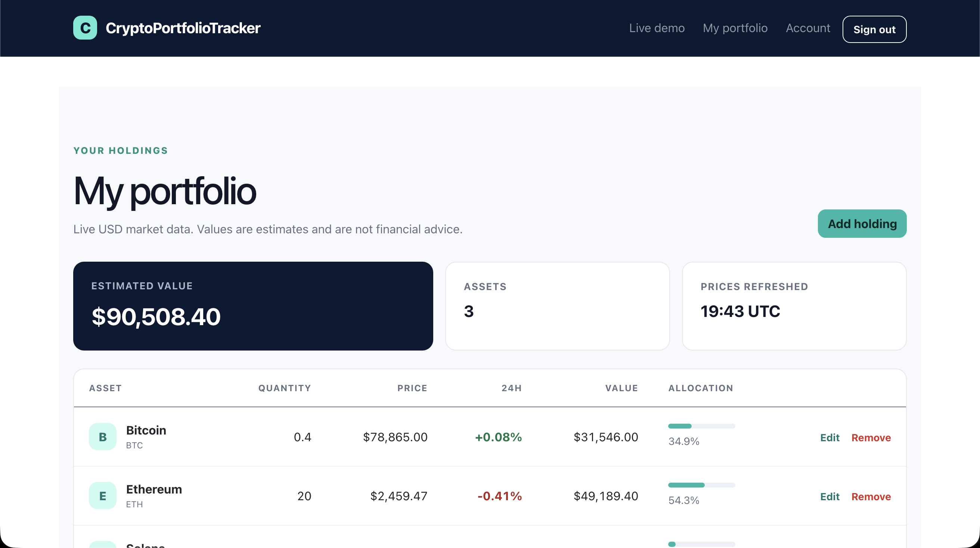The width and height of the screenshot is (980, 548).
Task: Click Ethereum price $2,459.47
Action: [399, 496]
